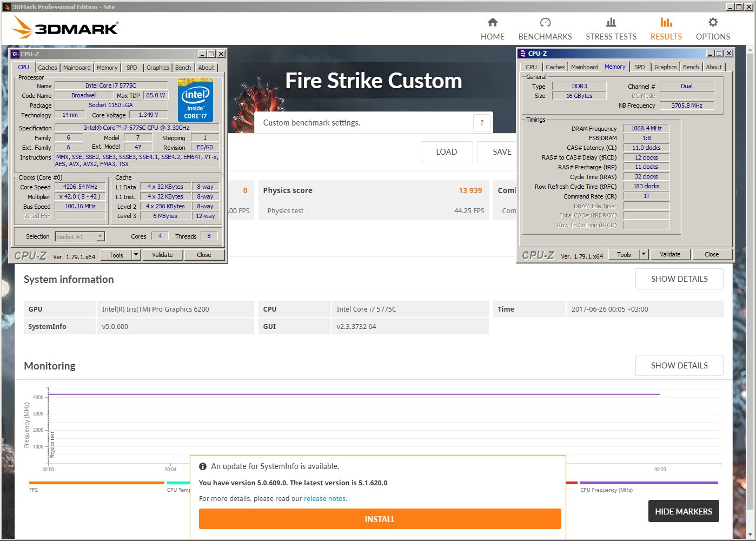The height and width of the screenshot is (541, 756).
Task: Open Tools dropdown arrow in left CPU-Z
Action: pyautogui.click(x=136, y=255)
